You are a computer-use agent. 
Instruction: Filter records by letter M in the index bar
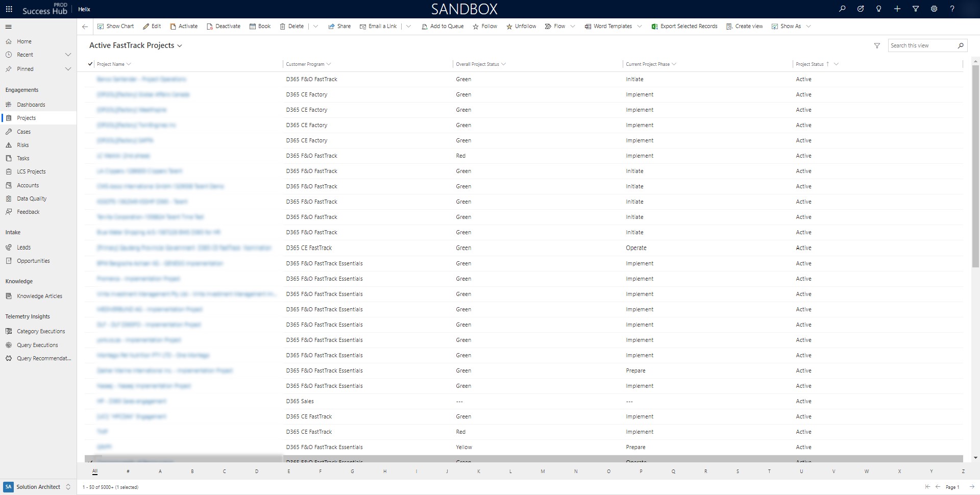tap(543, 472)
